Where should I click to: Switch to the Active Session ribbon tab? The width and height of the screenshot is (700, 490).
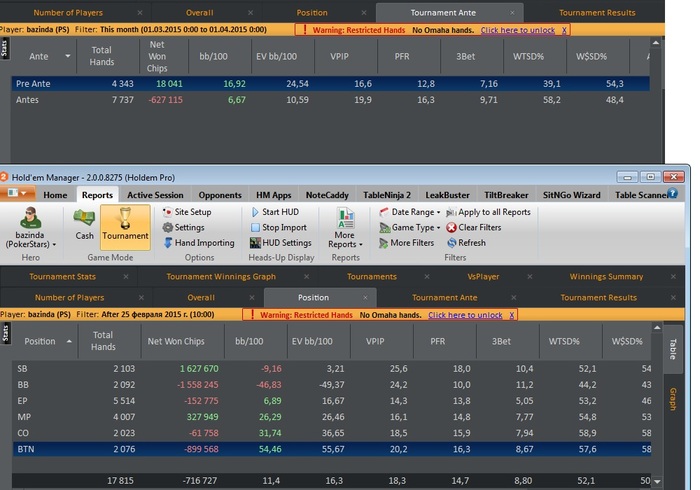[155, 195]
